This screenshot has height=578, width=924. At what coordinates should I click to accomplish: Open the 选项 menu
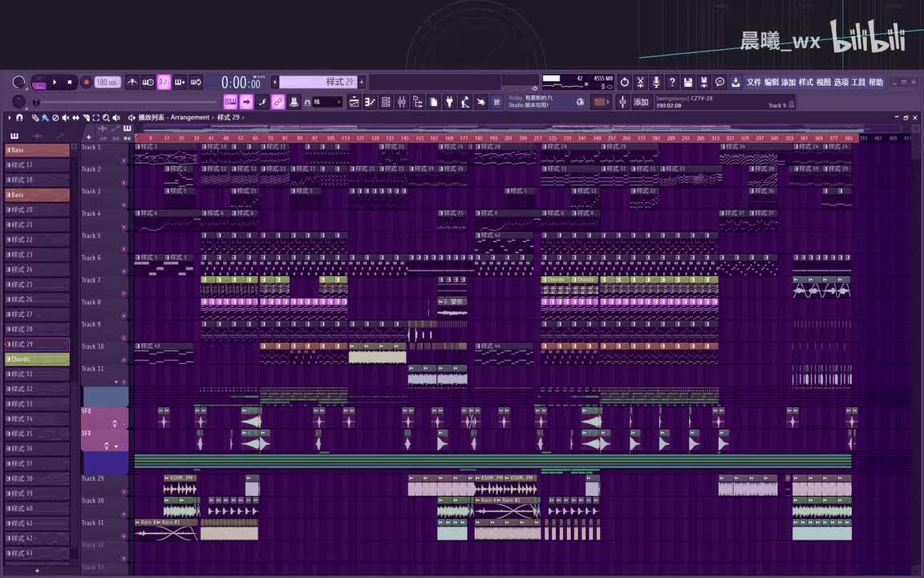click(841, 82)
